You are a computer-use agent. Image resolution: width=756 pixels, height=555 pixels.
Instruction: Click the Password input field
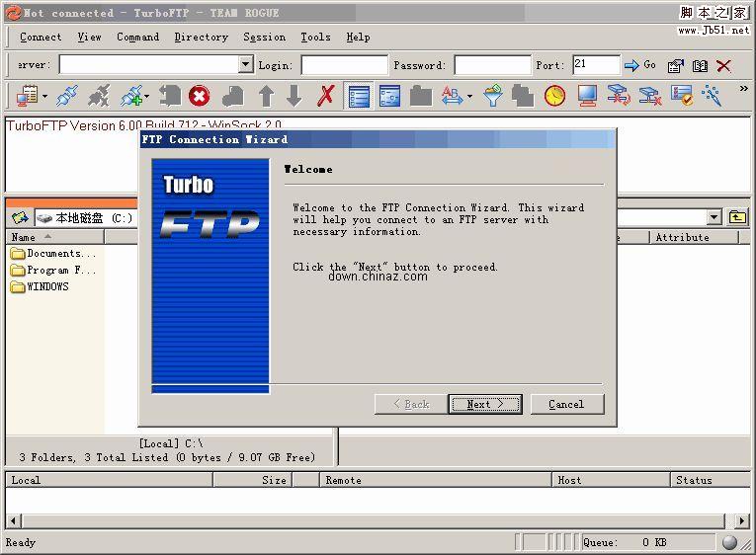[492, 65]
